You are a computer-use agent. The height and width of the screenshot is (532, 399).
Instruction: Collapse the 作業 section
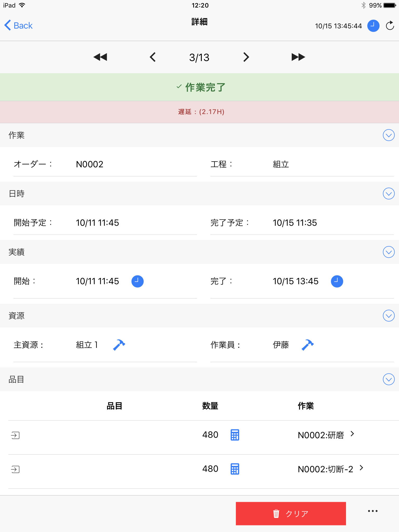(x=389, y=135)
